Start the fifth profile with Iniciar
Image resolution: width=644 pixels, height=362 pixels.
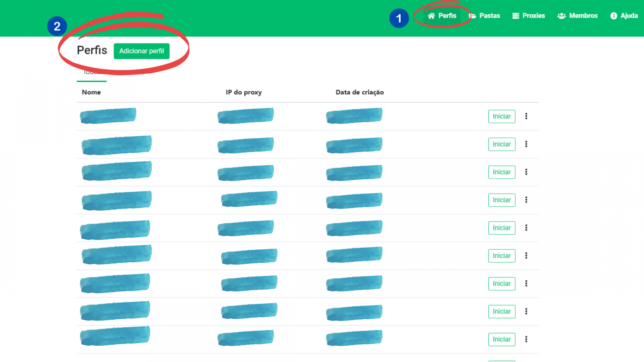tap(502, 228)
